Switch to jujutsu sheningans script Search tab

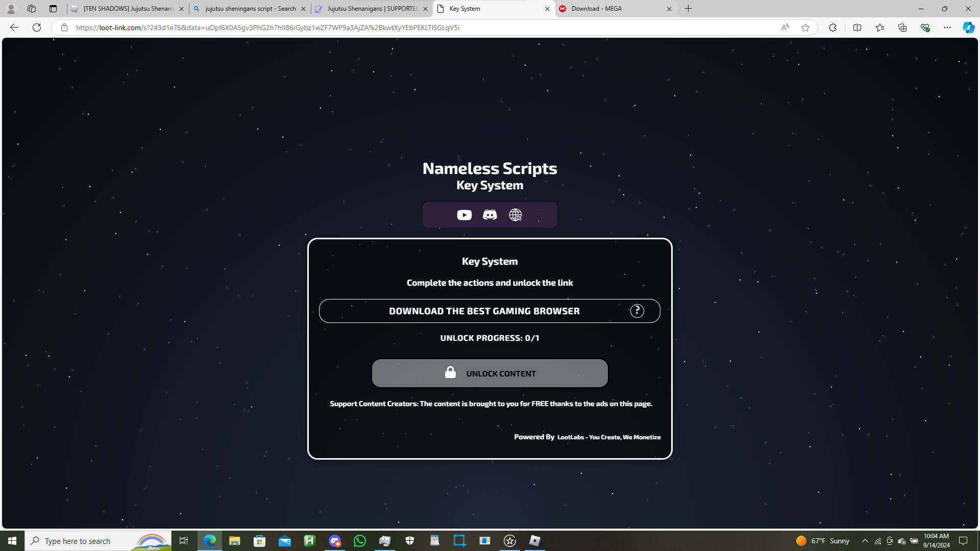tap(250, 9)
